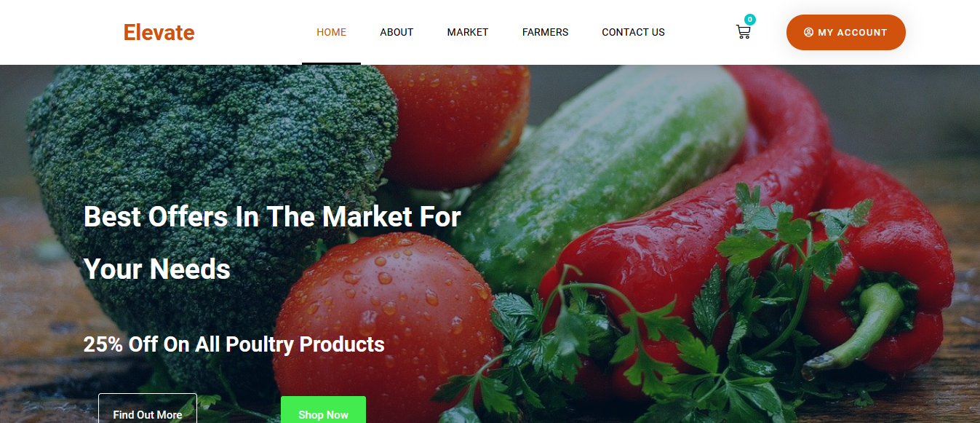Viewport: 980px width, 423px height.
Task: Select FARMERS in the navigation bar
Action: pos(545,32)
